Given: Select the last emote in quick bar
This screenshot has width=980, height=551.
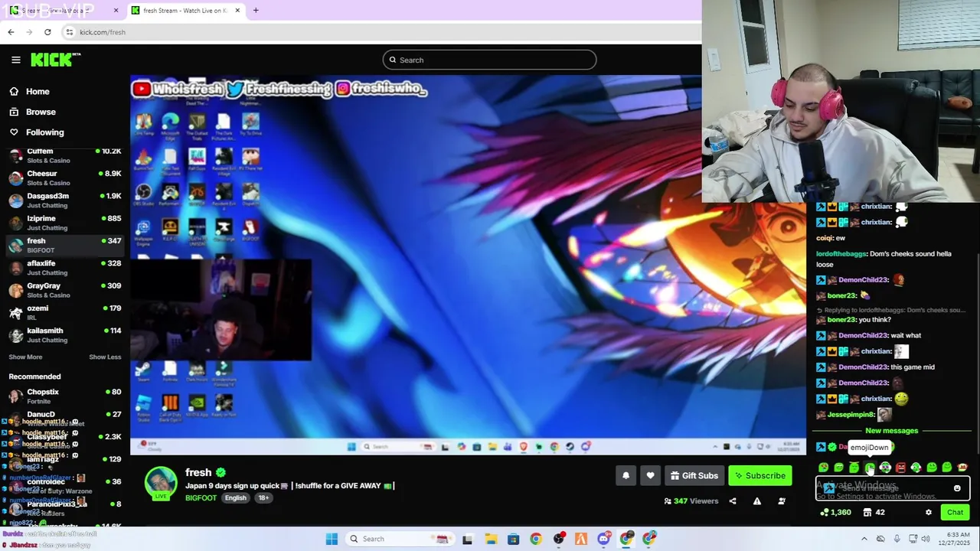Looking at the screenshot, I should click(962, 467).
